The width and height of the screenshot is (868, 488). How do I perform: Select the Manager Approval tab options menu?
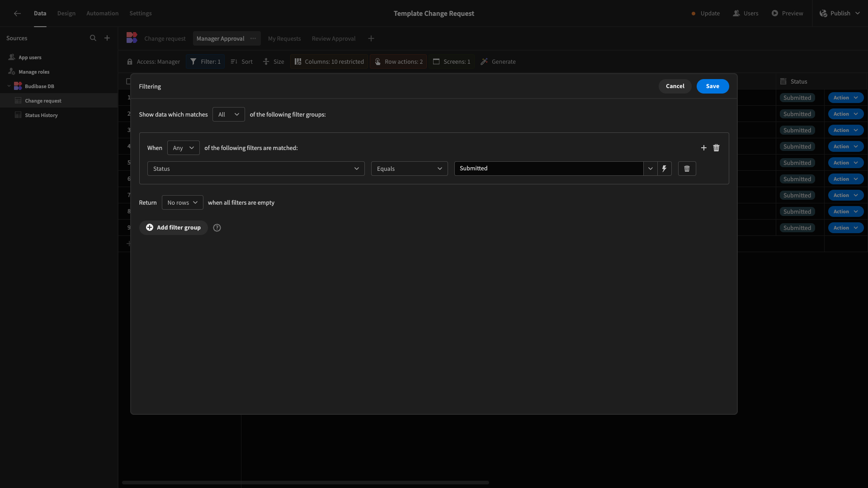tap(253, 38)
